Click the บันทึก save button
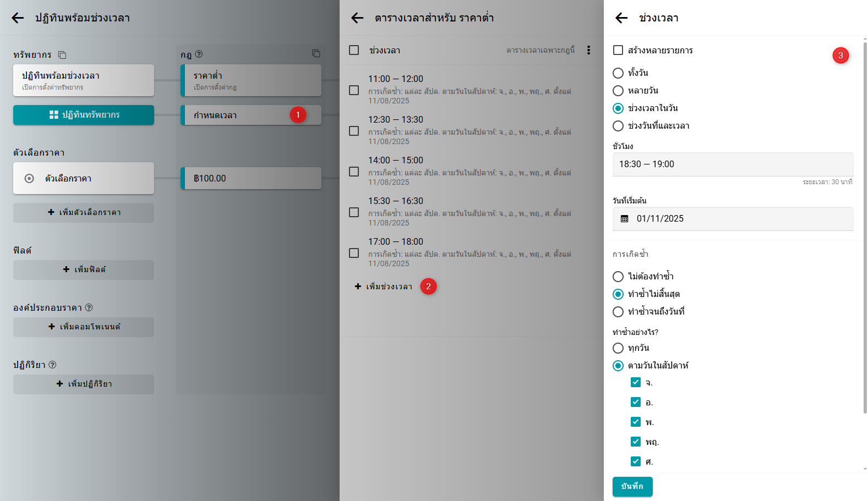 coord(632,487)
